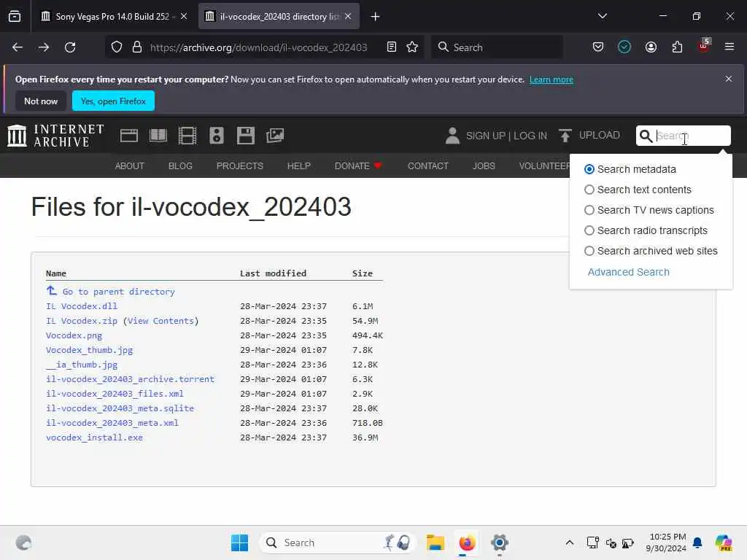This screenshot has width=747, height=560.
Task: Click Yes, open Firefox button
Action: coord(113,101)
